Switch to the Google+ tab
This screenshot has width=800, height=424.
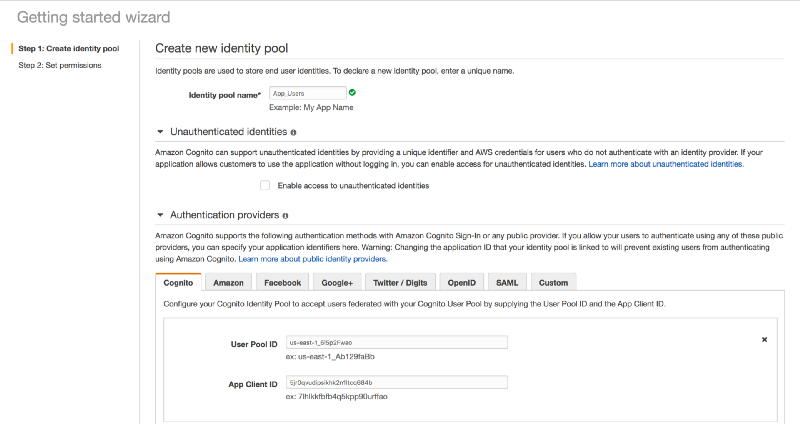pyautogui.click(x=337, y=282)
